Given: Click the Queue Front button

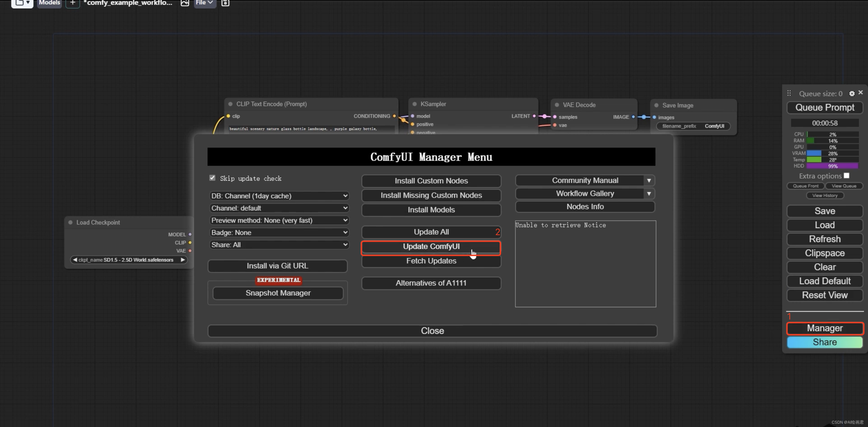Looking at the screenshot, I should (805, 186).
